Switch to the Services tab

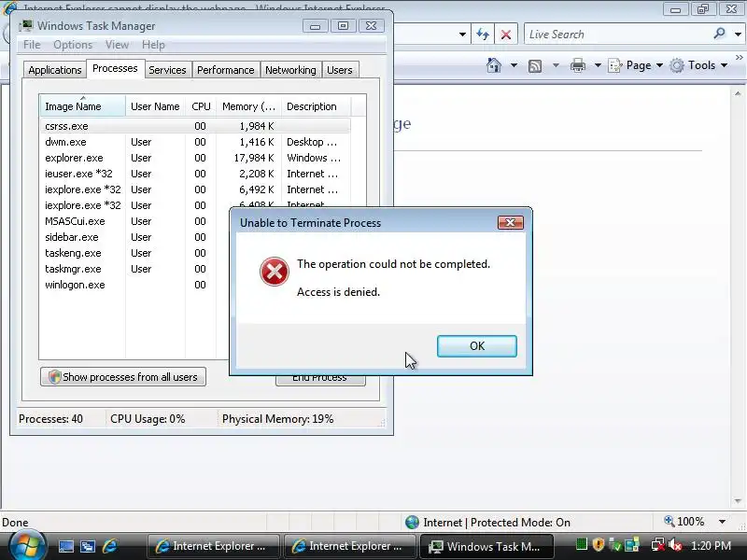(x=167, y=70)
